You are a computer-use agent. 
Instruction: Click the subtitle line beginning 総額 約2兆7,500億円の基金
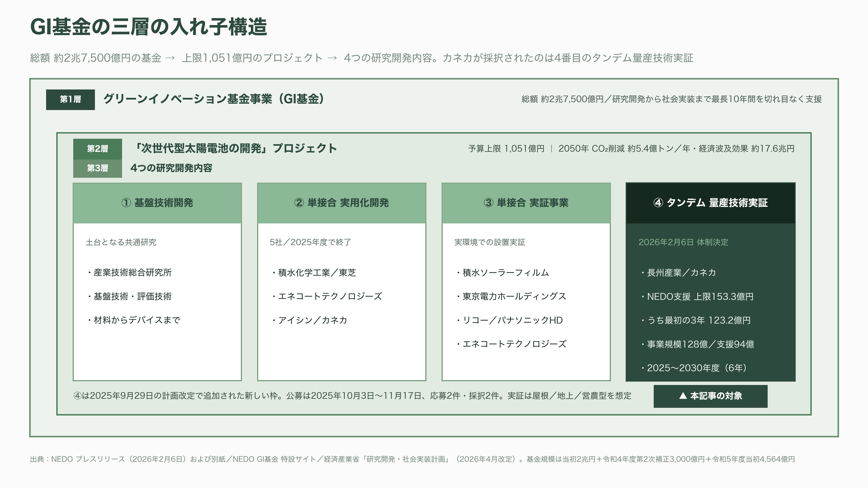click(362, 58)
